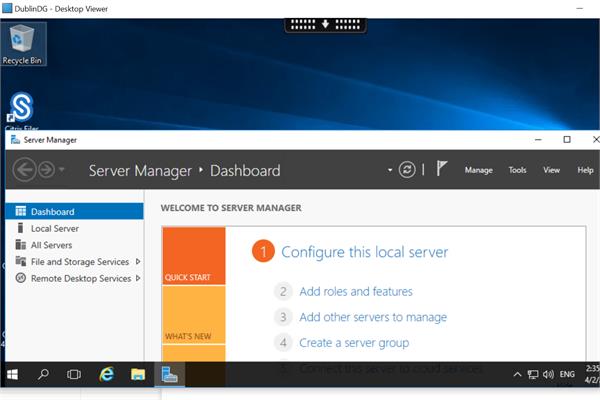This screenshot has height=400, width=600.
Task: Select All Servers in the navigation pane
Action: (75, 245)
